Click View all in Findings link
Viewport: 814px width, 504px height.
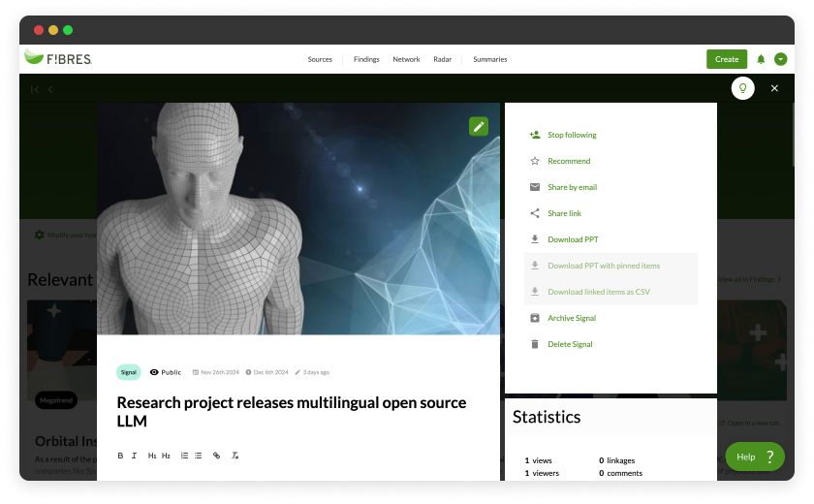tap(750, 280)
